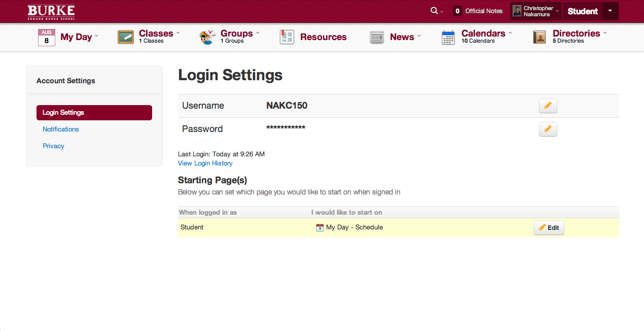The image size is (644, 331).
Task: Open the Christopher Nakamura account dropdown
Action: [536, 11]
